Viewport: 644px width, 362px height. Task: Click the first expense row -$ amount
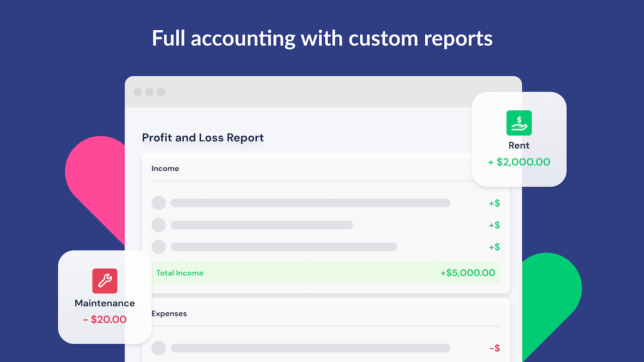click(494, 349)
